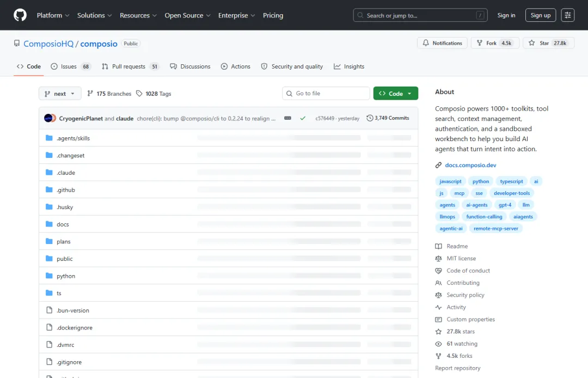Star the repository
This screenshot has width=588, height=378.
[548, 43]
